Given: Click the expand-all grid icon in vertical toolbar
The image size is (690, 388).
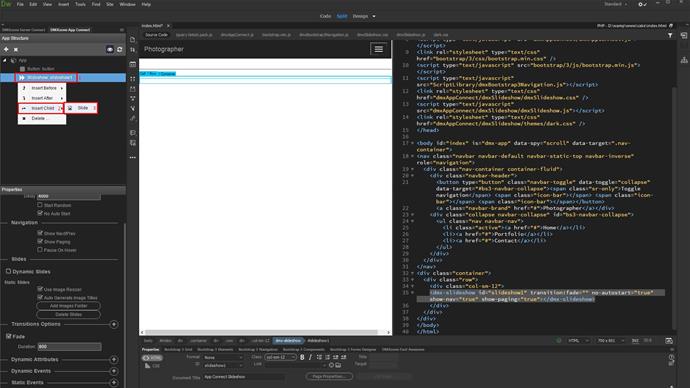Looking at the screenshot, I should point(132,79).
